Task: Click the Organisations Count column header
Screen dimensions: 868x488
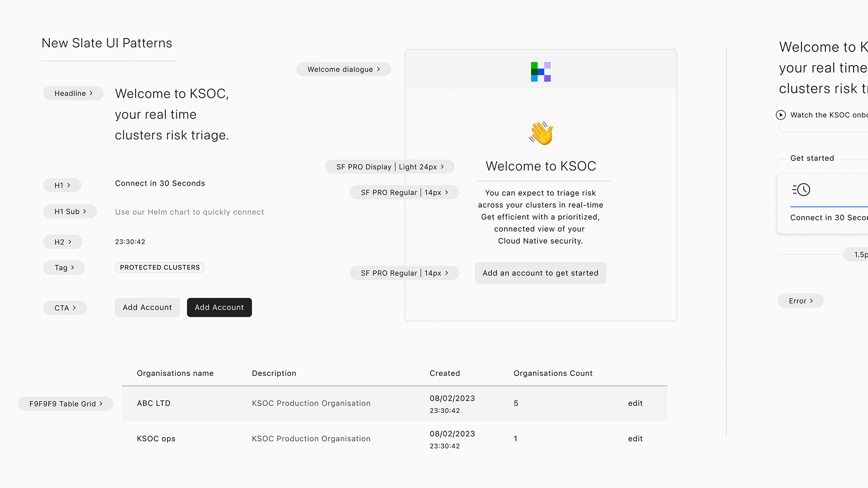Action: (553, 373)
